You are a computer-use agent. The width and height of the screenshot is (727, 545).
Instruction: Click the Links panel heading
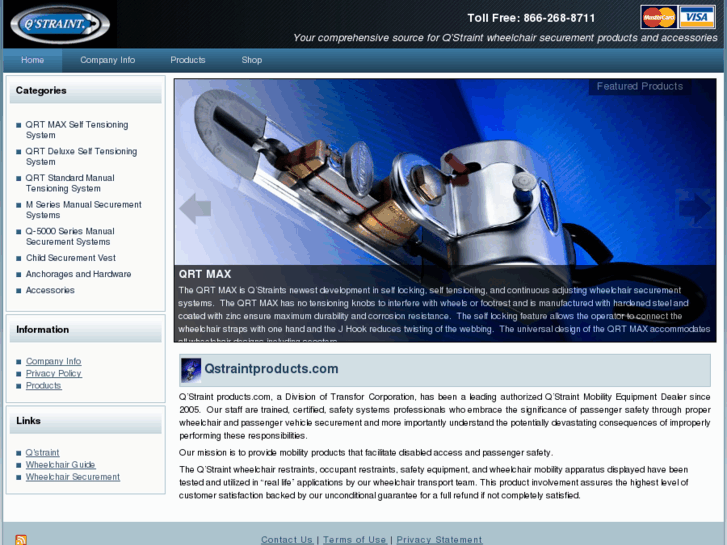(28, 421)
